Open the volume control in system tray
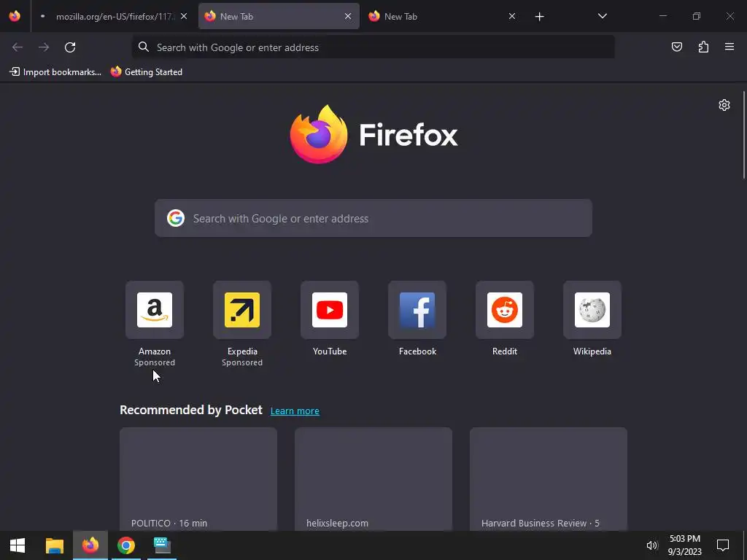The height and width of the screenshot is (560, 747). pos(651,545)
